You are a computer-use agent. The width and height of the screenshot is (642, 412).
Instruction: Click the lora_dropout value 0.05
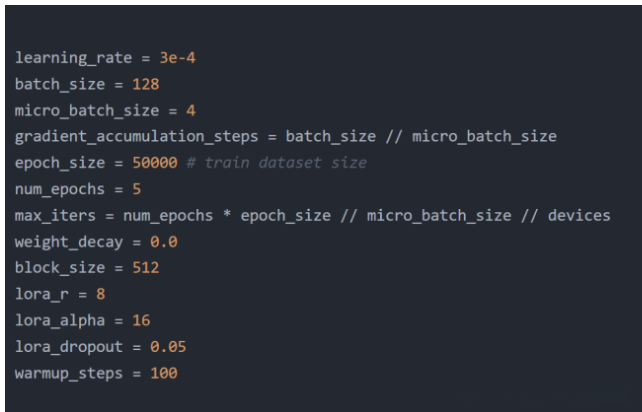pyautogui.click(x=167, y=346)
